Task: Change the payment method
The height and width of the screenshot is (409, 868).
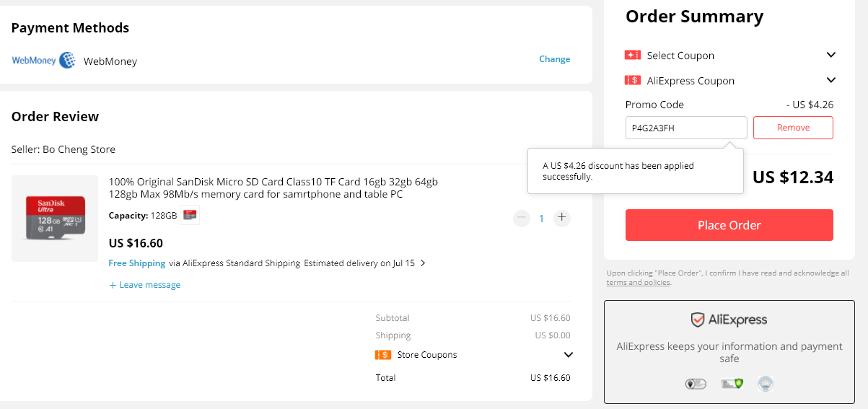Action: pos(554,59)
